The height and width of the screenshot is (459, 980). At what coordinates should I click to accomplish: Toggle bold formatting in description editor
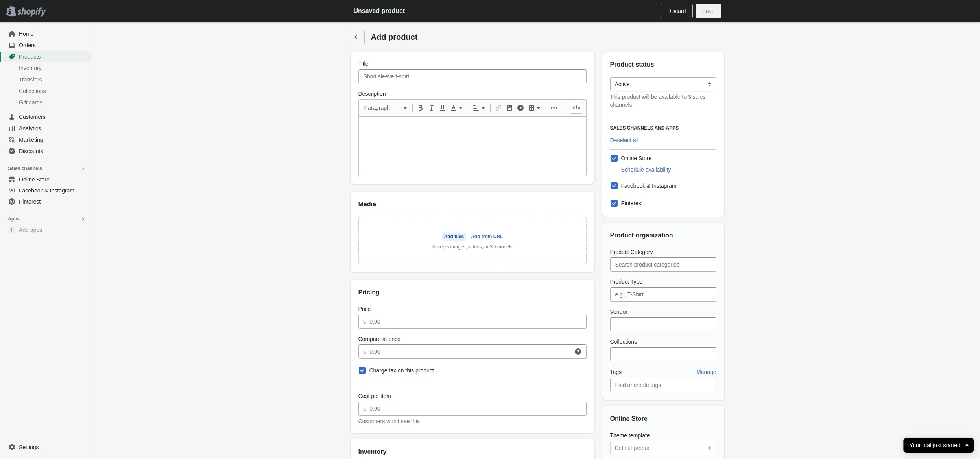(420, 108)
